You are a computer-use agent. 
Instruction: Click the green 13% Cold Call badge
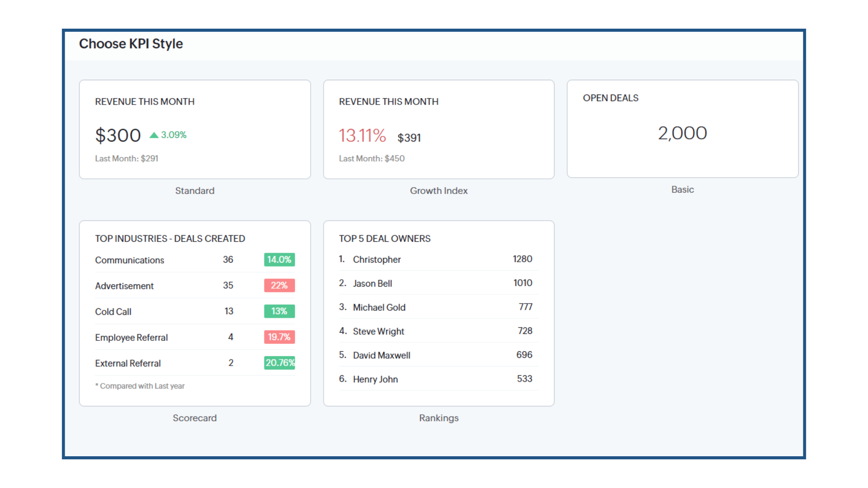279,311
